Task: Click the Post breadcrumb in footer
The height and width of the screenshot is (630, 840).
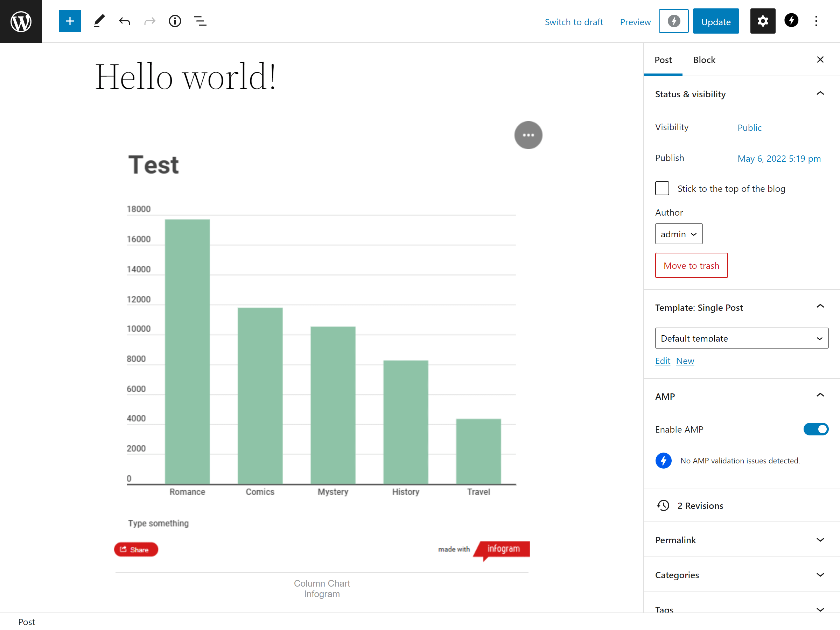Action: point(27,622)
